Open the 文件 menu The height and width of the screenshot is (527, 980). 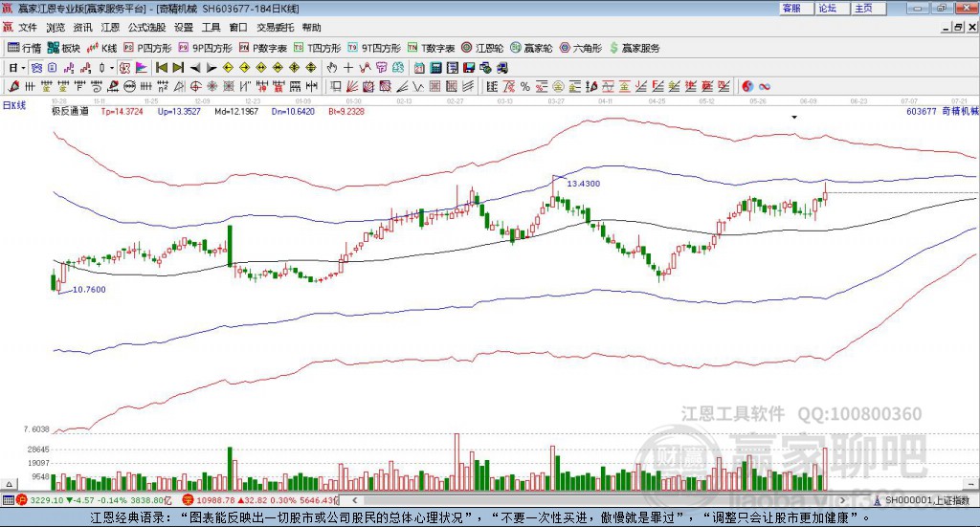click(x=28, y=28)
